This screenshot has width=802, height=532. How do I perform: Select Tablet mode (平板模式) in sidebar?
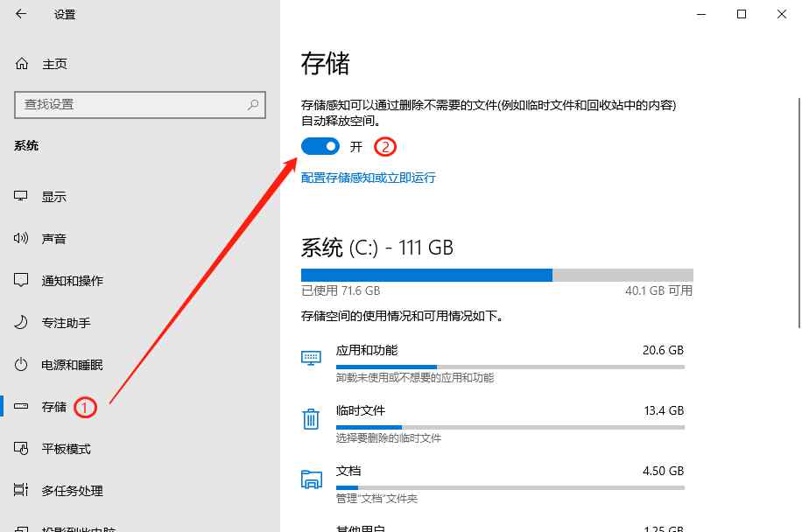(66, 449)
